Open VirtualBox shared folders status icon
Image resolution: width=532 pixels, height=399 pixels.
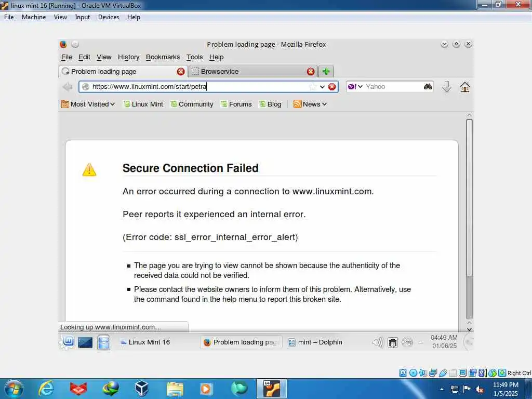[453, 373]
